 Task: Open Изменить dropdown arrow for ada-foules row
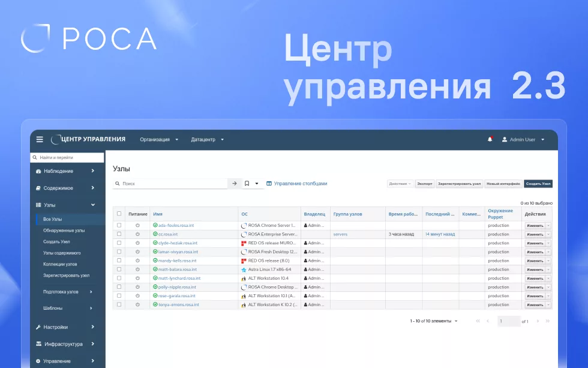(548, 226)
